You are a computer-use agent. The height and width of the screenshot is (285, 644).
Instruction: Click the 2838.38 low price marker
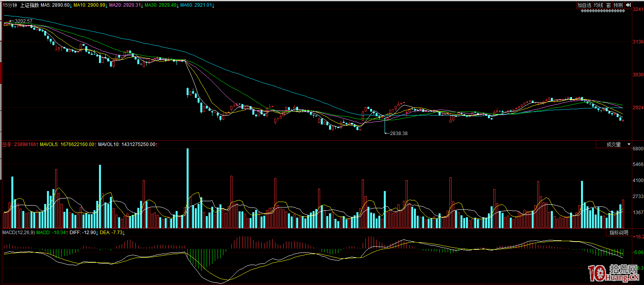398,133
